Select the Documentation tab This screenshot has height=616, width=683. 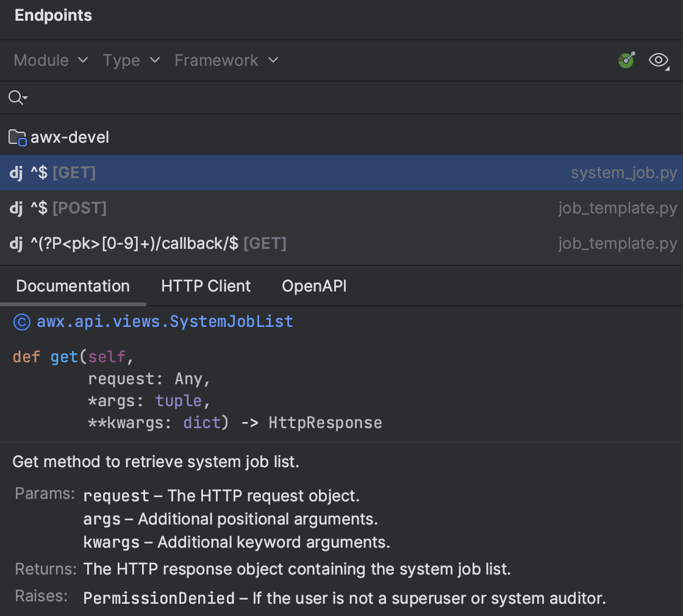click(x=73, y=286)
